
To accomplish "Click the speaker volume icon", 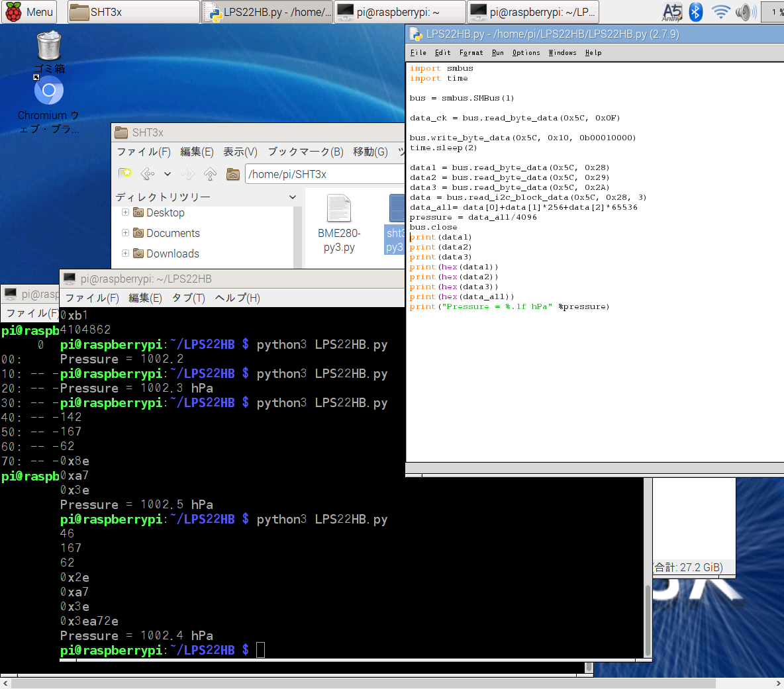I will pyautogui.click(x=746, y=12).
